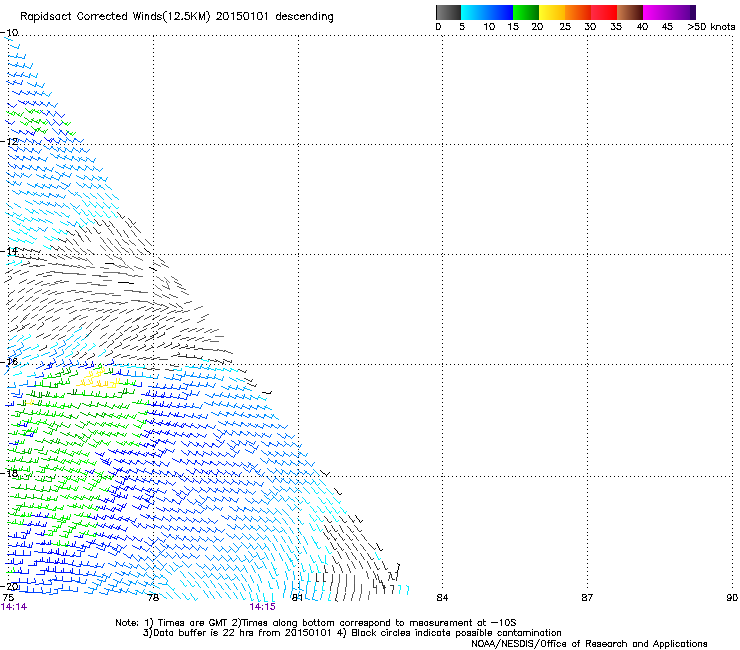Click the cyan-to-blue 5-15 knots band
Image resolution: width=740 pixels, height=650 pixels.
coord(487,12)
